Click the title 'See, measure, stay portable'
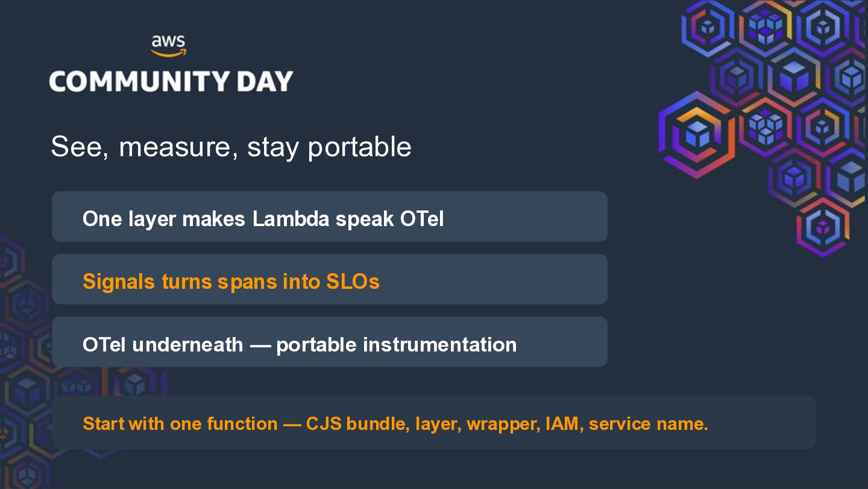The width and height of the screenshot is (868, 489). coord(231,147)
